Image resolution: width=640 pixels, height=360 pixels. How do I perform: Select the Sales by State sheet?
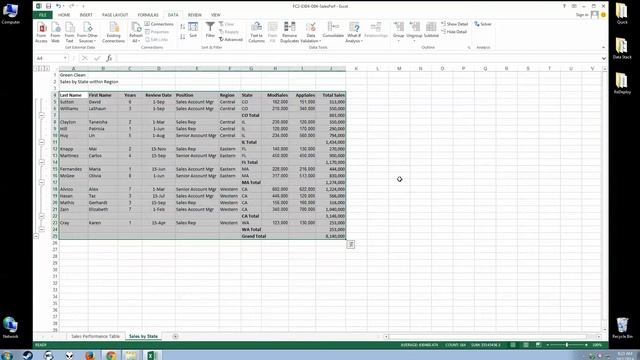pos(143,336)
